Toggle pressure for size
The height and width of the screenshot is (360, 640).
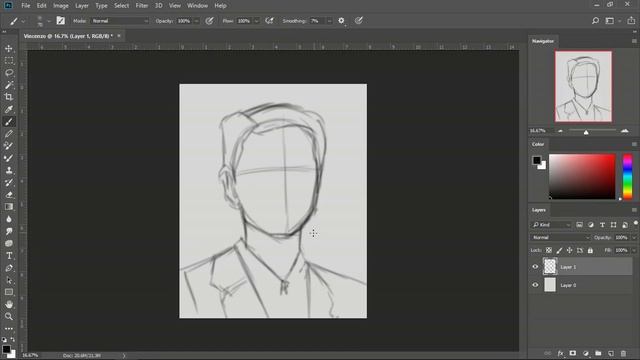coord(358,21)
